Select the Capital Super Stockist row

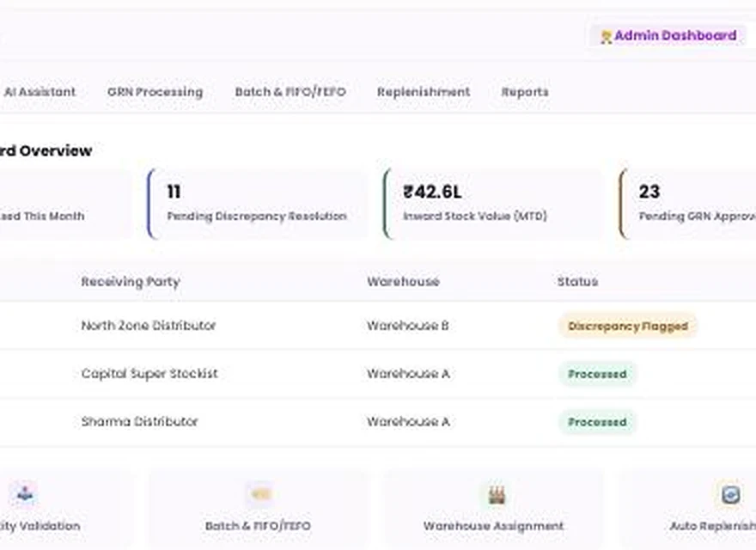[x=378, y=374]
